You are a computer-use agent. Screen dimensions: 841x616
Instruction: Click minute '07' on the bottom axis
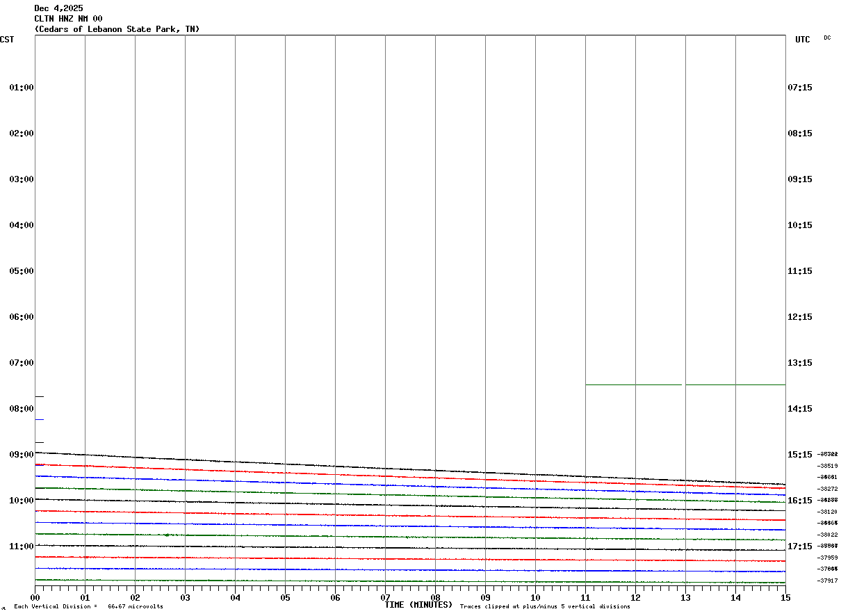[385, 598]
